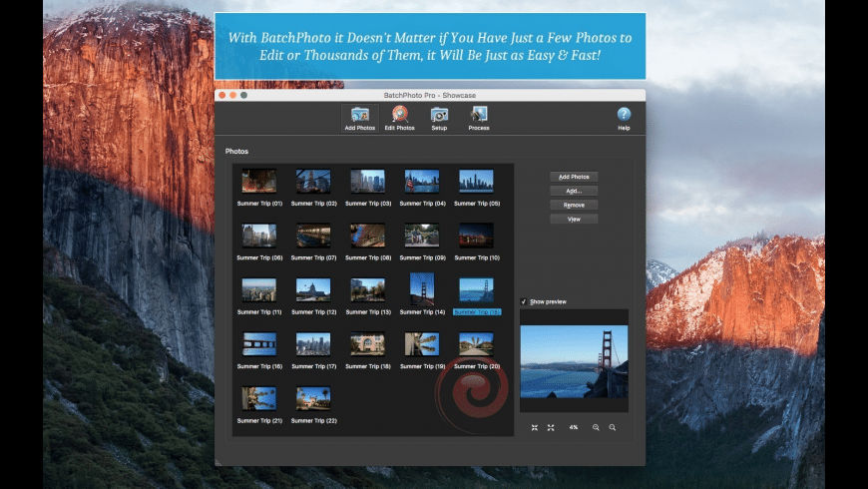This screenshot has height=489, width=868.
Task: Click the Summer Trip (13) photo
Action: click(x=367, y=289)
